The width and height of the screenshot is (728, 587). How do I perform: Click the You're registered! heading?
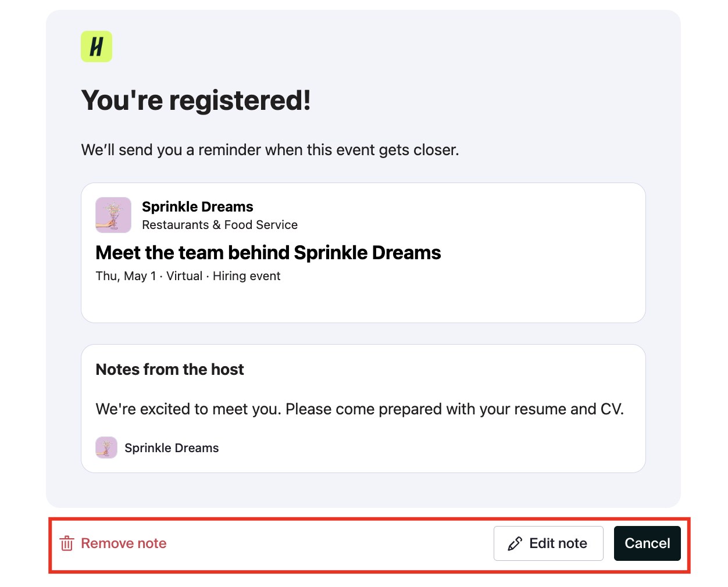[196, 100]
